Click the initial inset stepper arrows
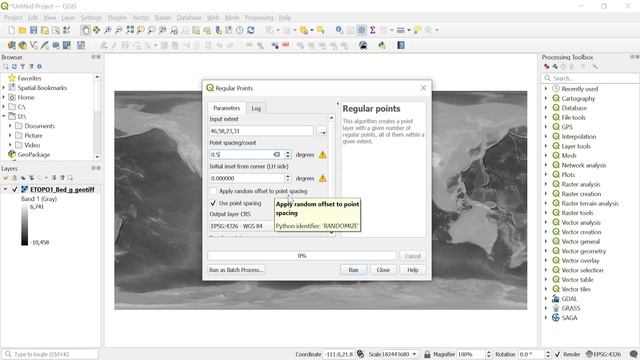The height and width of the screenshot is (360, 640). point(288,178)
